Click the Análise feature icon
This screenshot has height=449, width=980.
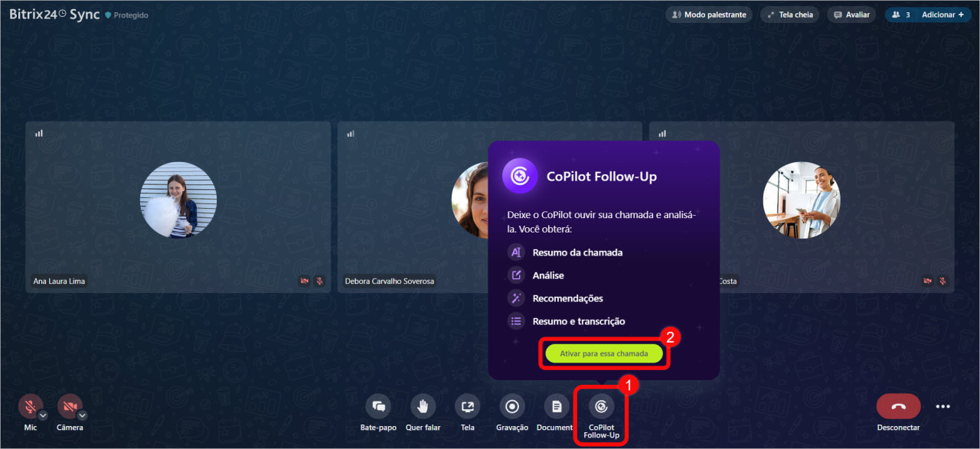point(516,275)
